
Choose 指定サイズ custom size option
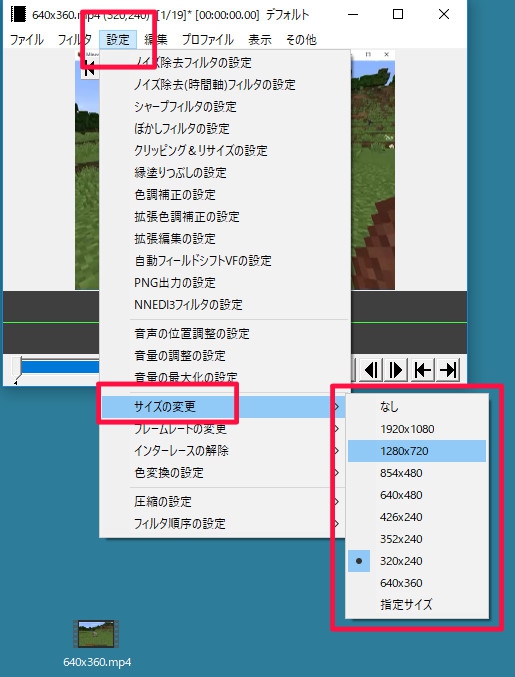coord(417,605)
